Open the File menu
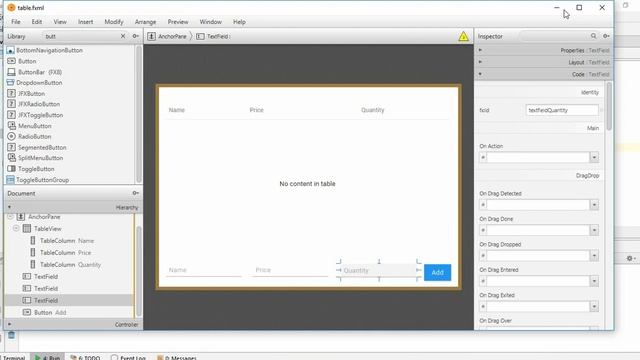640x360 pixels. click(x=16, y=22)
